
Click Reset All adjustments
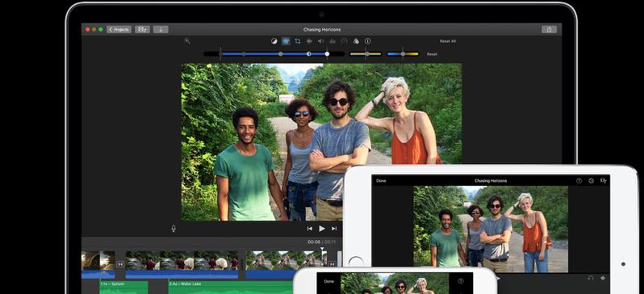tap(448, 41)
